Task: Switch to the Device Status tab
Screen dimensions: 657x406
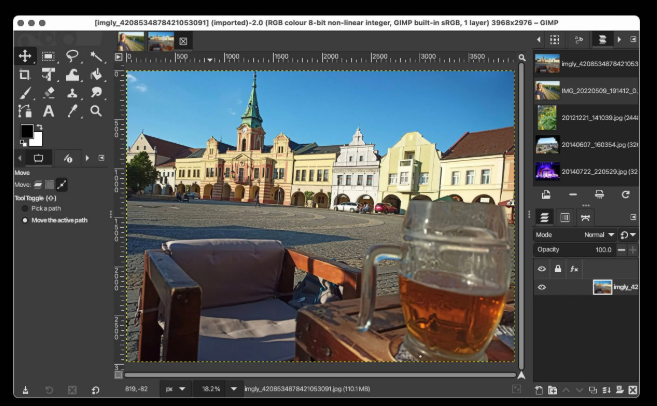Action: pyautogui.click(x=68, y=158)
